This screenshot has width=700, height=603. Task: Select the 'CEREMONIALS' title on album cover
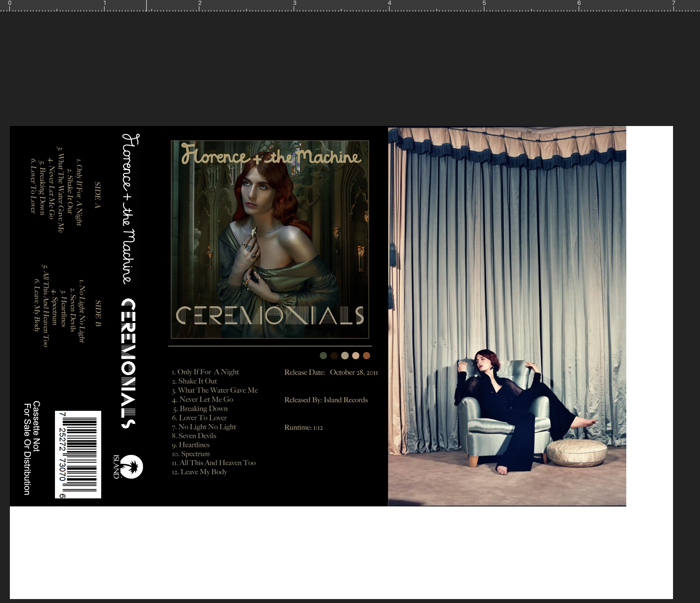(x=270, y=316)
